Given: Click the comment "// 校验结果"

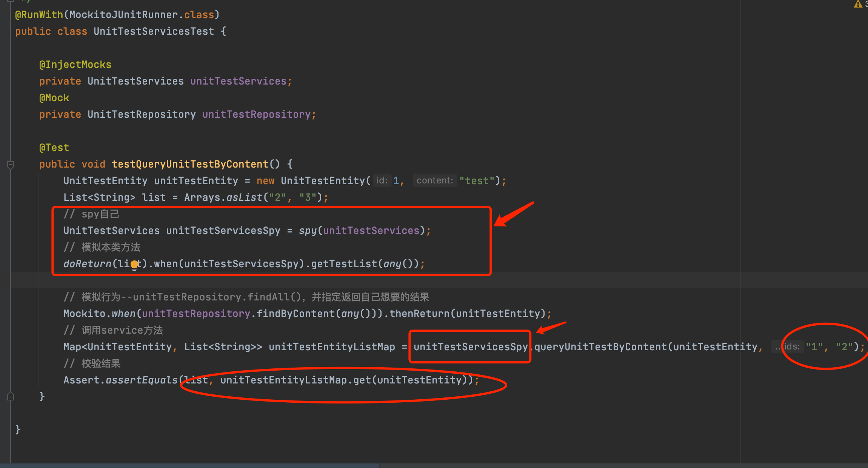Looking at the screenshot, I should pyautogui.click(x=92, y=363).
